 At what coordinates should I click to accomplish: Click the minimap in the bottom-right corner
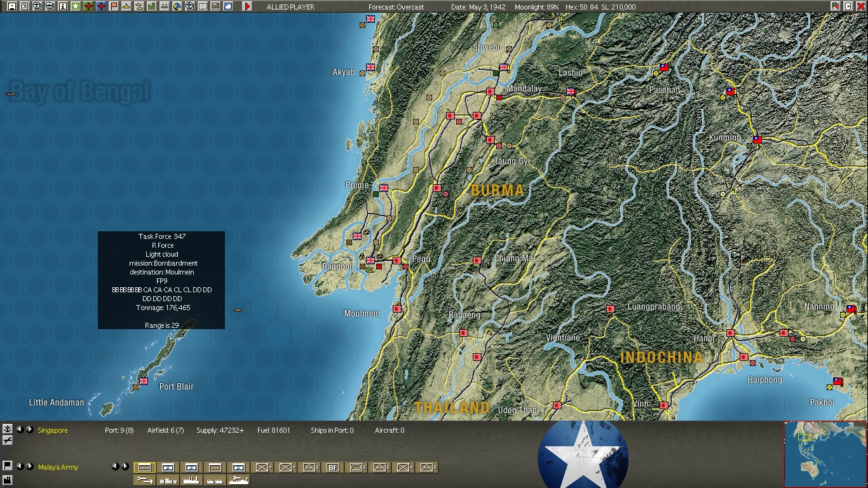tap(825, 454)
